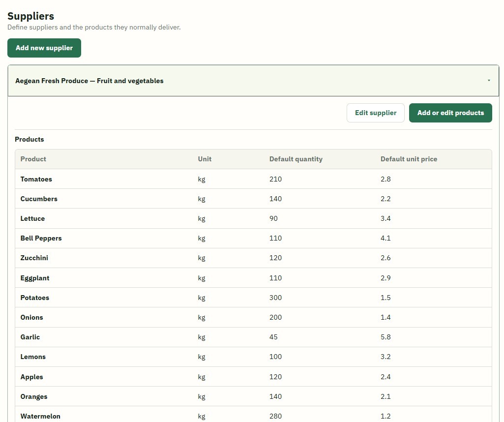Collapse the Aegean Fresh Produce supplier section
The width and height of the screenshot is (504, 422).
click(x=253, y=81)
